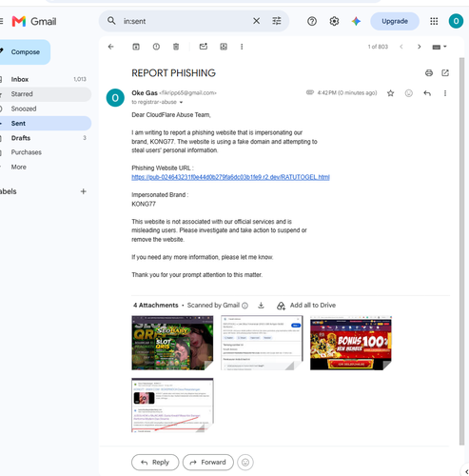Click the 4:42 PM timestamp
469x476 pixels.
pos(347,92)
